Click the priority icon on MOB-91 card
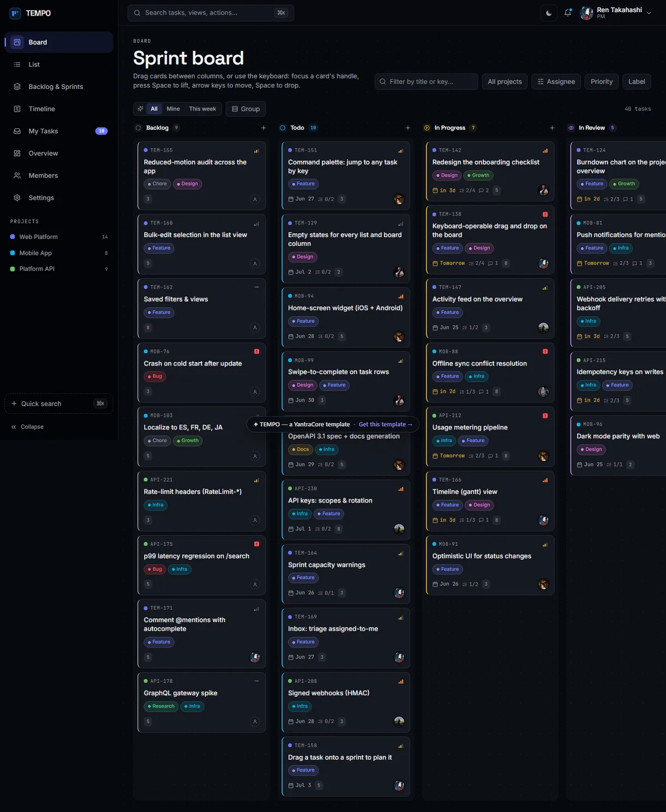 [545, 545]
